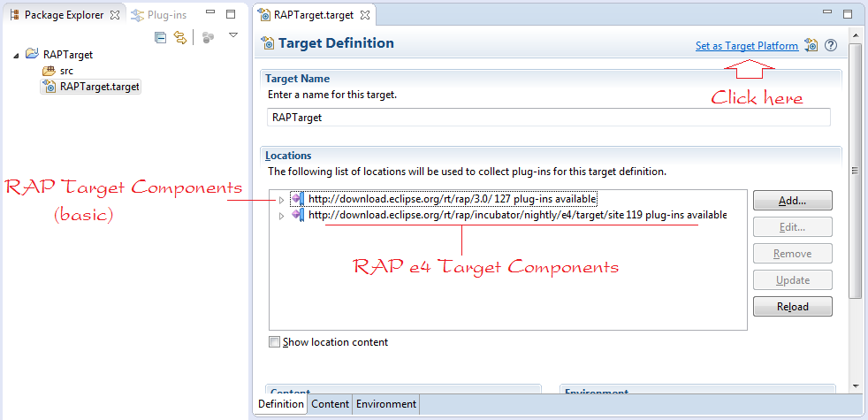Enable Show location content checkbox
Image resolution: width=868 pixels, height=420 pixels.
(x=275, y=342)
